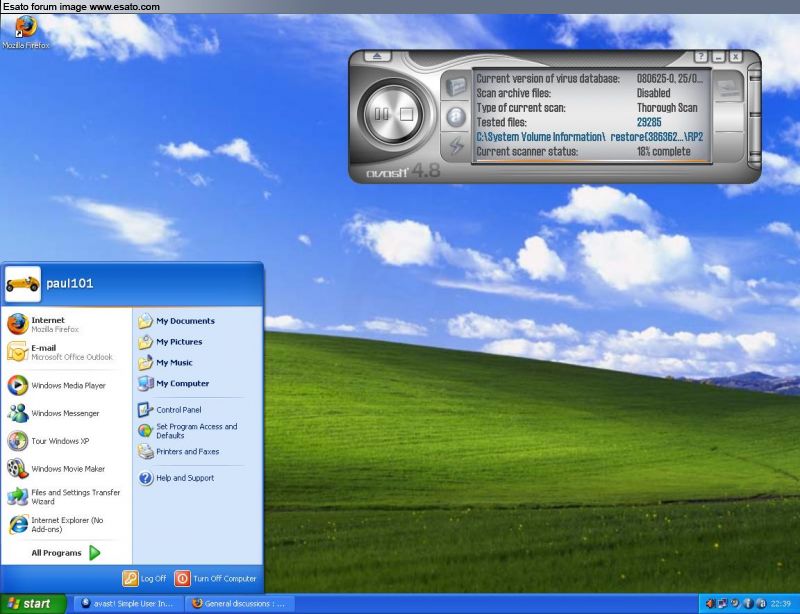Image resolution: width=800 pixels, height=614 pixels.
Task: Click the blue 'i' ball tray icon
Action: coord(748,604)
